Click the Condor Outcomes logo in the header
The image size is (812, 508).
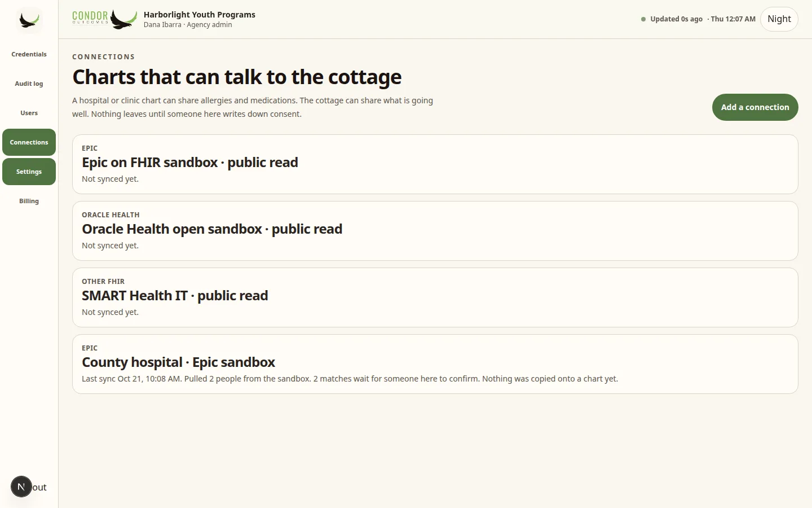pos(105,19)
